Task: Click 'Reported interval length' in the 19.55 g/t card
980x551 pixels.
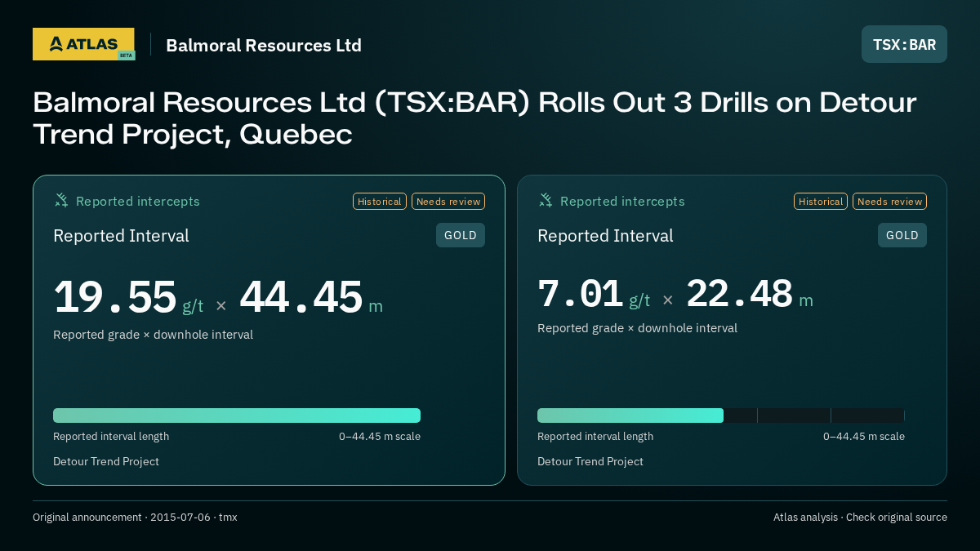Action: pyautogui.click(x=111, y=437)
